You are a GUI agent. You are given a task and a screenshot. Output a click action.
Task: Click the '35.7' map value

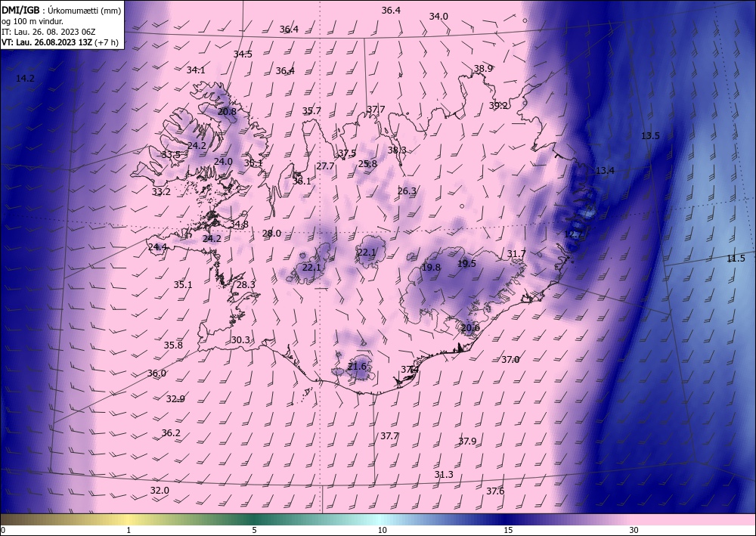click(311, 111)
